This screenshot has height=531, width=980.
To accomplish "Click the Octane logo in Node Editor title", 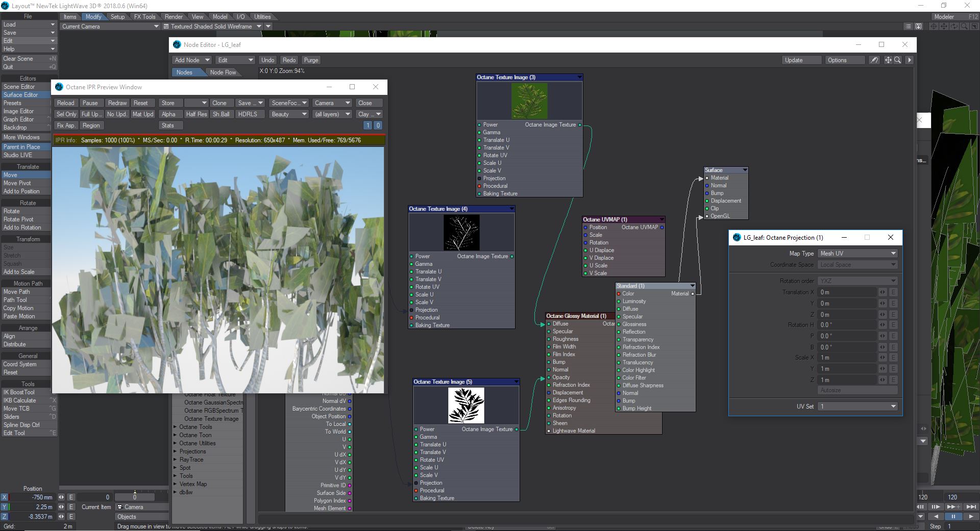I will click(x=177, y=45).
